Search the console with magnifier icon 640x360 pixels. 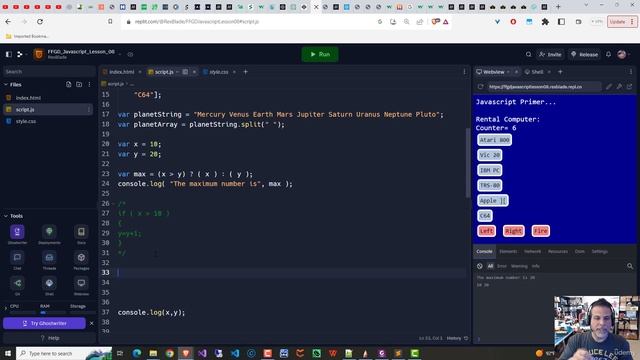(630, 266)
